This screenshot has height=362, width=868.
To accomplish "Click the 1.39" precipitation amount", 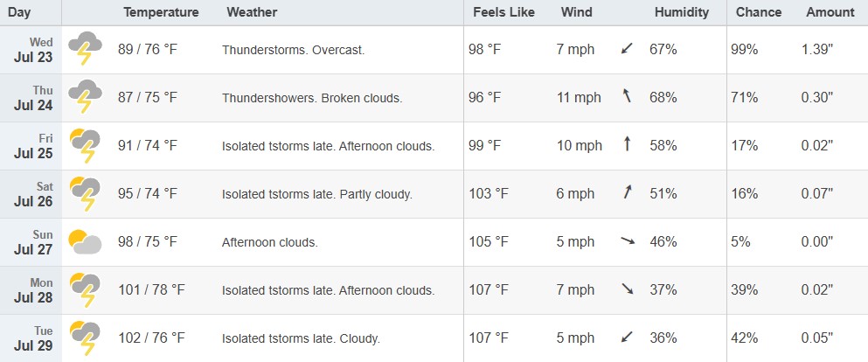I will pos(817,49).
